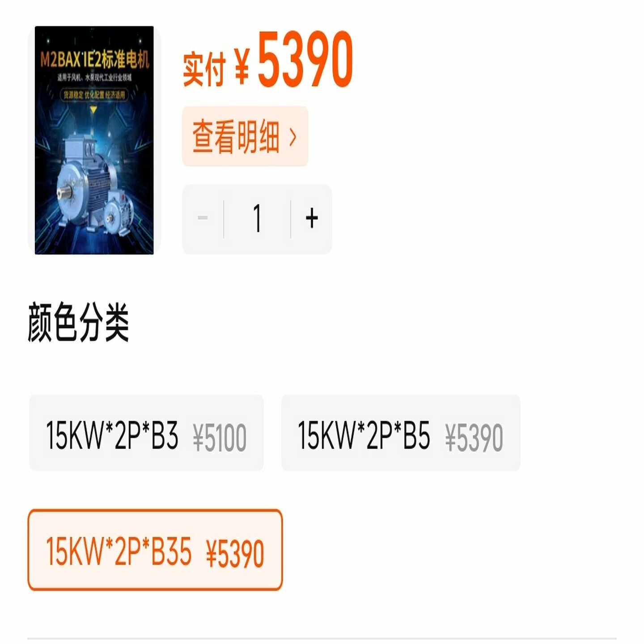Click the orange ¥5390 in B35 chip

point(235,554)
